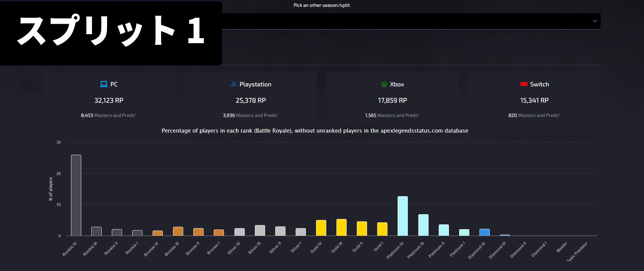Click the Platinum I bar
Image resolution: width=644 pixels, height=271 pixels.
pos(464,233)
